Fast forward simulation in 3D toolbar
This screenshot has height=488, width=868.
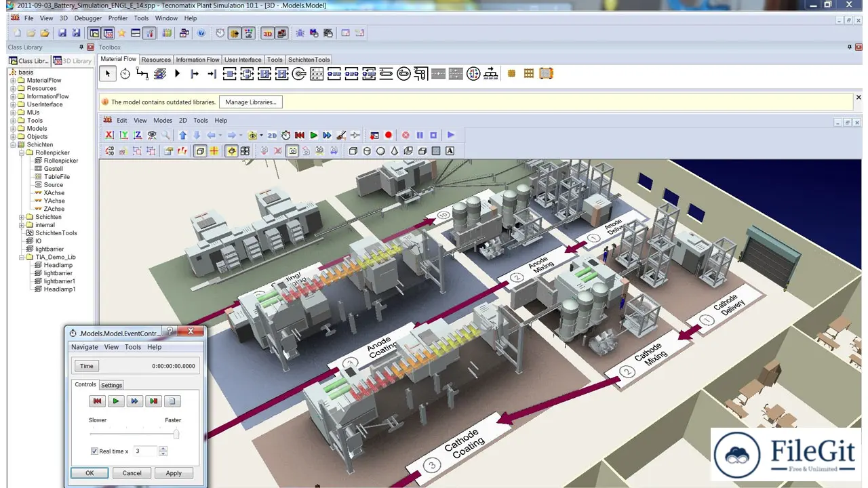(x=328, y=136)
